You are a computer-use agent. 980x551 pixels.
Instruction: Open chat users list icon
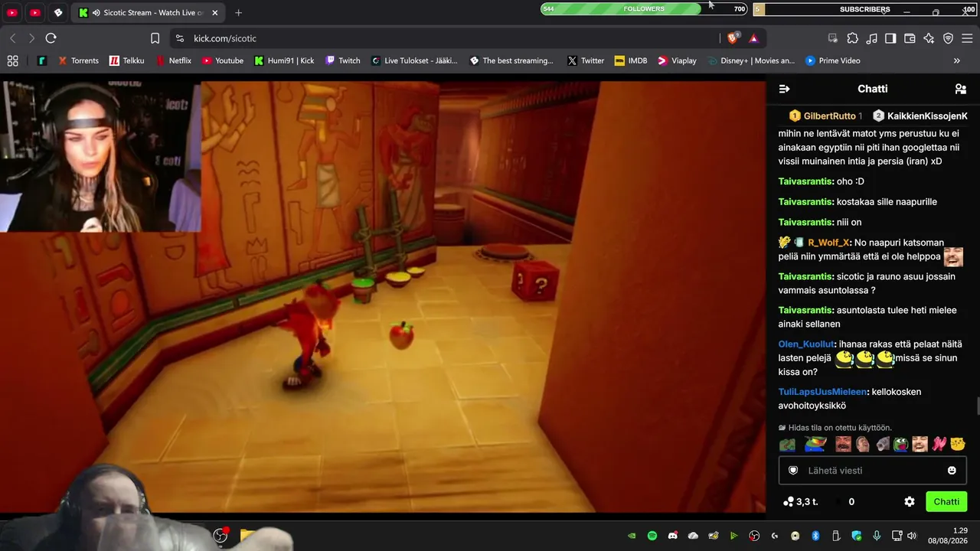pos(961,89)
